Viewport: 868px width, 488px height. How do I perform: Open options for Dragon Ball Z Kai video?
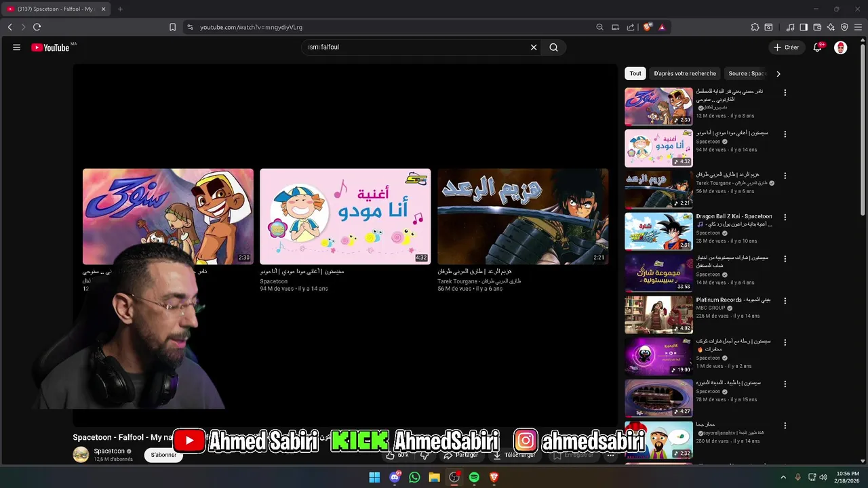[785, 218]
